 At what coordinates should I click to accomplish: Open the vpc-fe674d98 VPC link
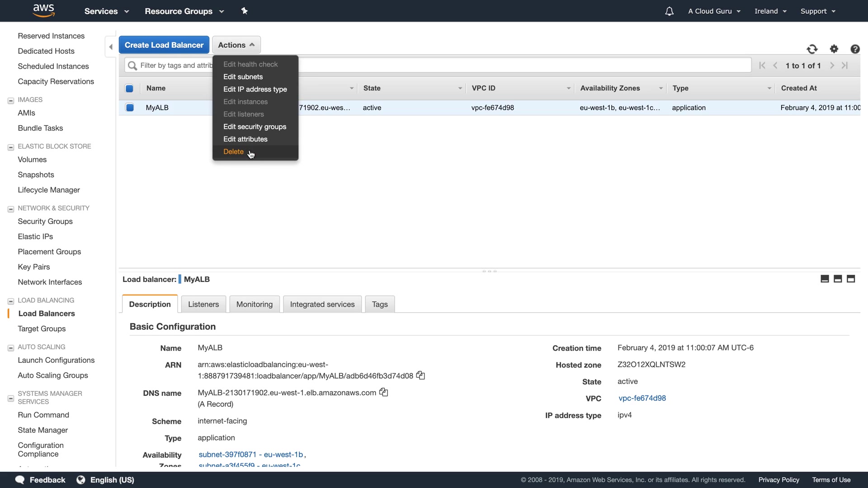point(642,398)
